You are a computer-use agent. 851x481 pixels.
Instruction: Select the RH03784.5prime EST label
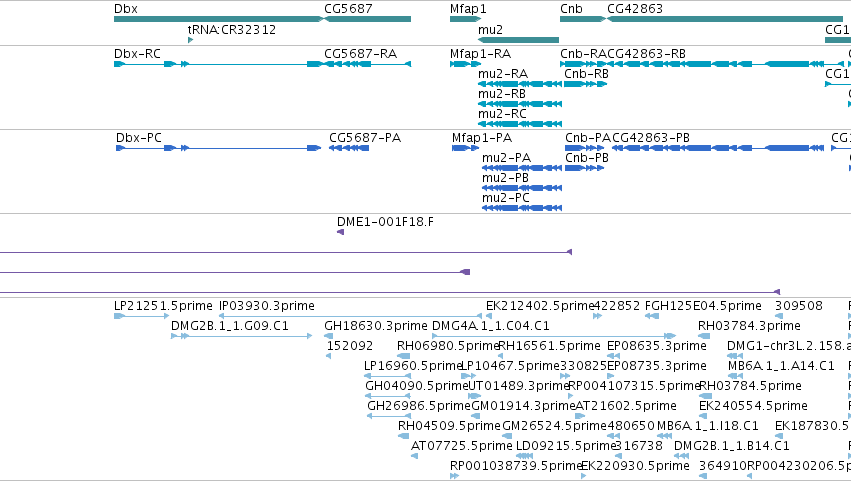coord(750,387)
